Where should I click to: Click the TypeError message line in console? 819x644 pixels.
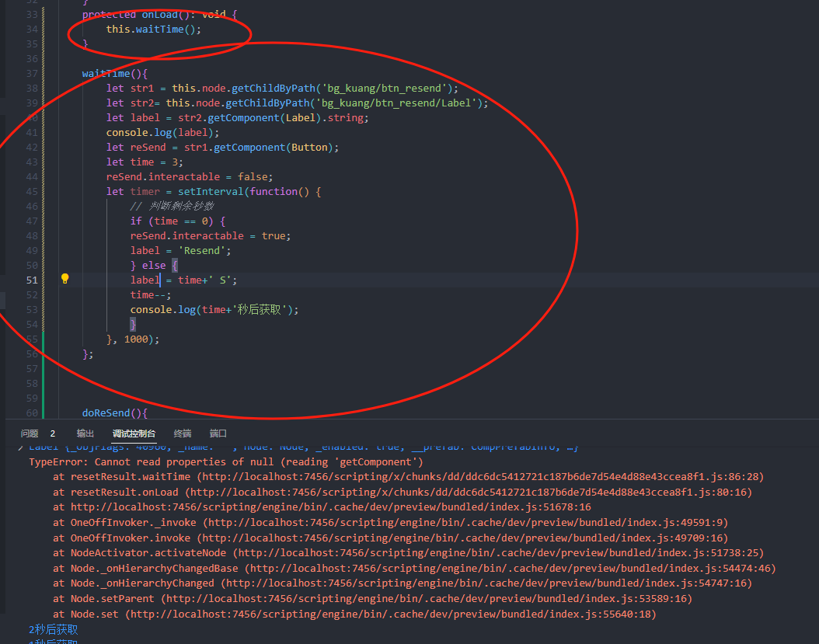225,462
